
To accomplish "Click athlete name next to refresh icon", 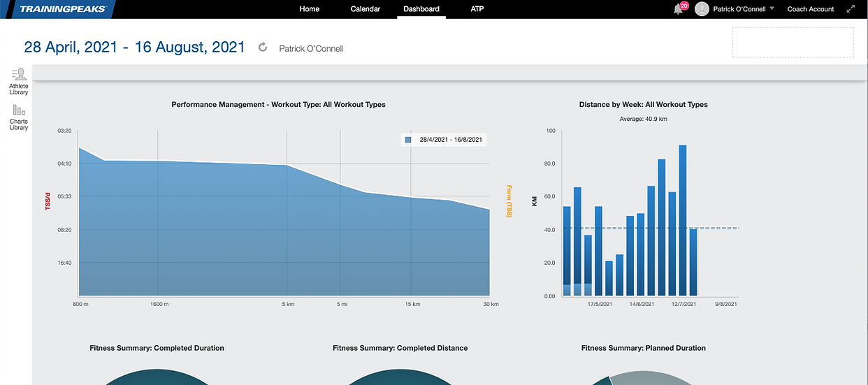I will [311, 48].
